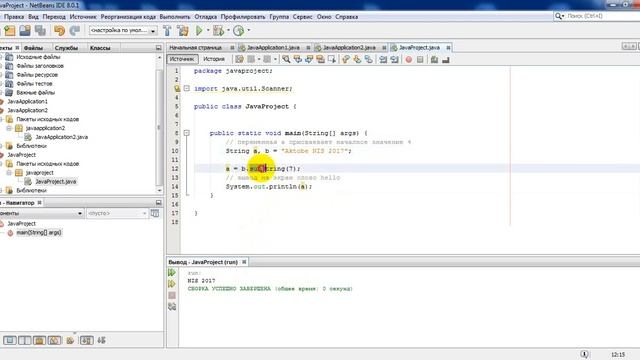The image size is (640, 360).
Task: Collapse the javaapplication2 package node
Action: pyautogui.click(x=9, y=128)
